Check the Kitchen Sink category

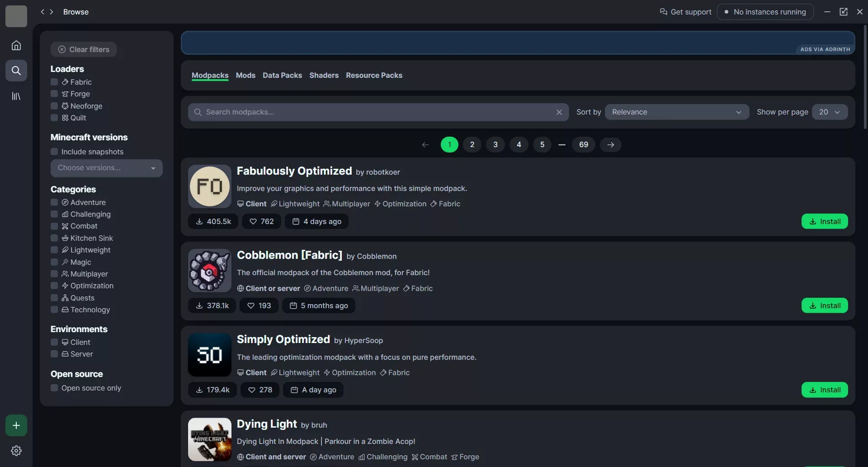54,238
